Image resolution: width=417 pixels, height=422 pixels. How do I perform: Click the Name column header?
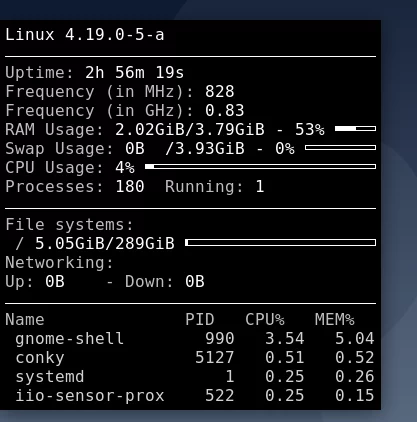coord(25,320)
